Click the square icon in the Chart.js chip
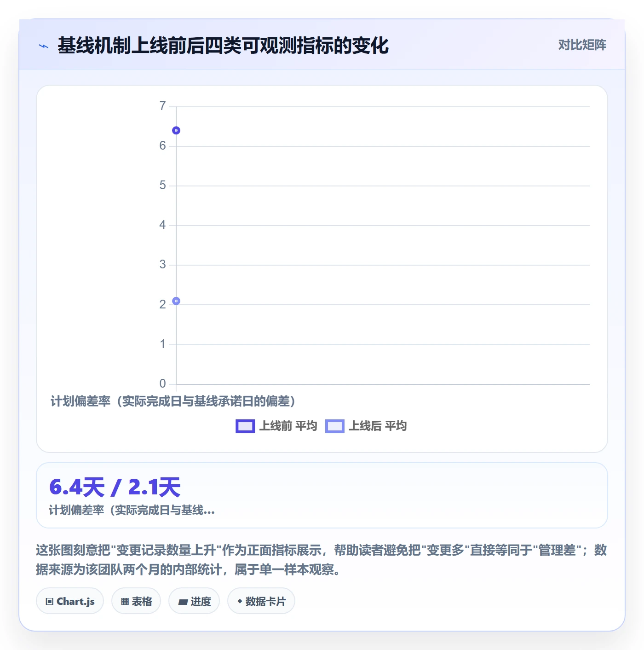The image size is (644, 650). click(50, 602)
